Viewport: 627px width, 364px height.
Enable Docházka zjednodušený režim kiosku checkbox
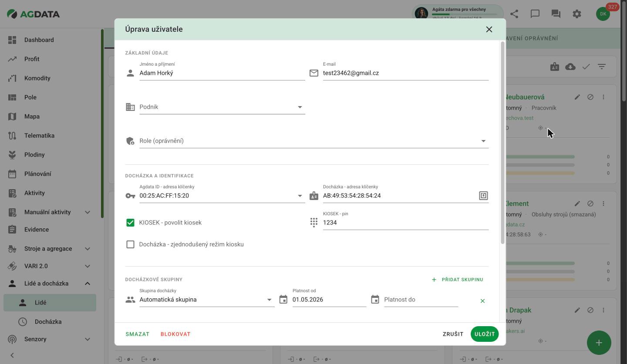coord(130,244)
